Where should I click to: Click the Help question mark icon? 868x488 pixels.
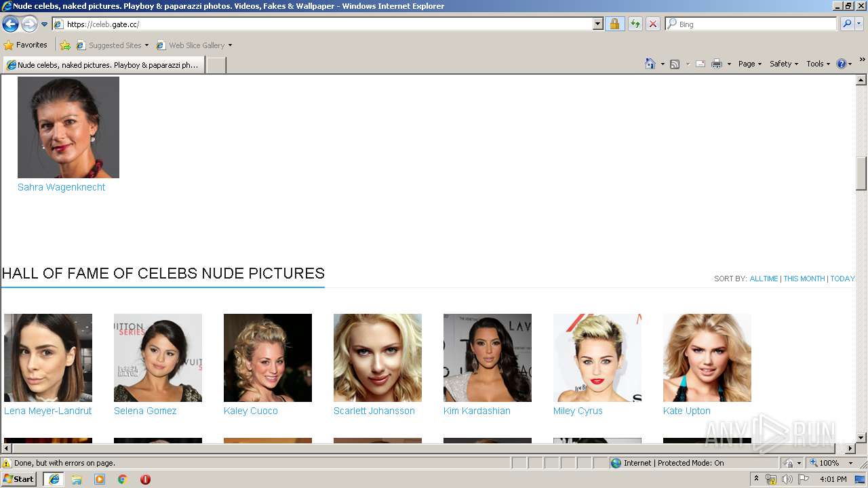click(x=842, y=64)
